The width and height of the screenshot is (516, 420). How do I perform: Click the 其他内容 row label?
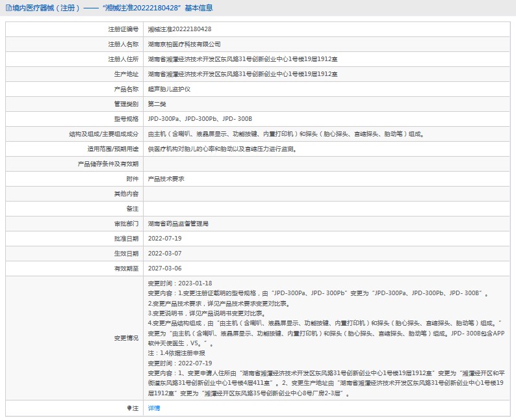point(126,194)
